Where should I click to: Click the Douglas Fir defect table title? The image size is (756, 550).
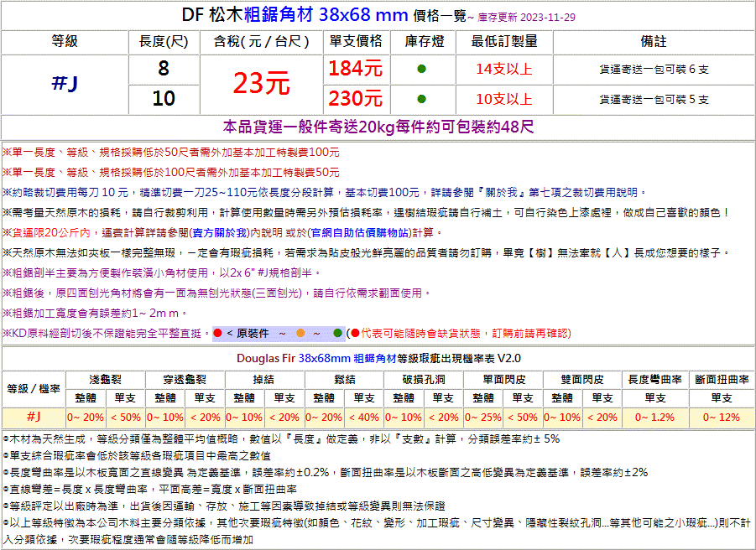pyautogui.click(x=378, y=358)
